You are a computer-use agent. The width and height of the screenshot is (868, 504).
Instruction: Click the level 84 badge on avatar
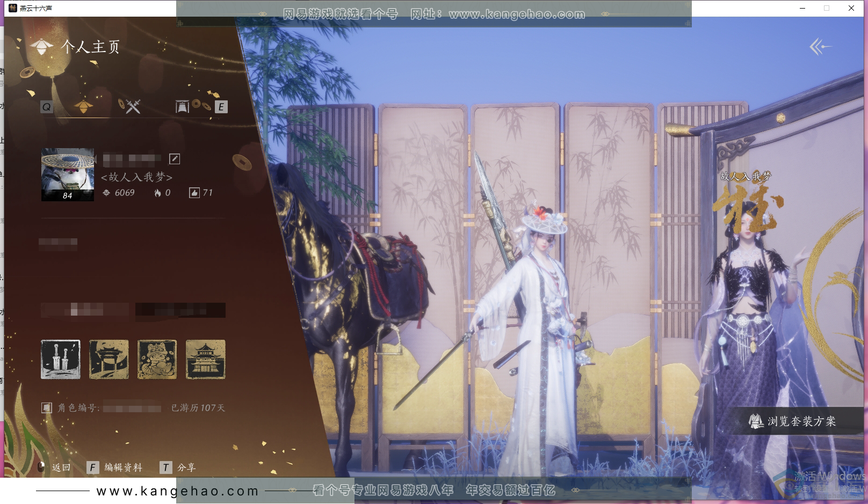67,196
